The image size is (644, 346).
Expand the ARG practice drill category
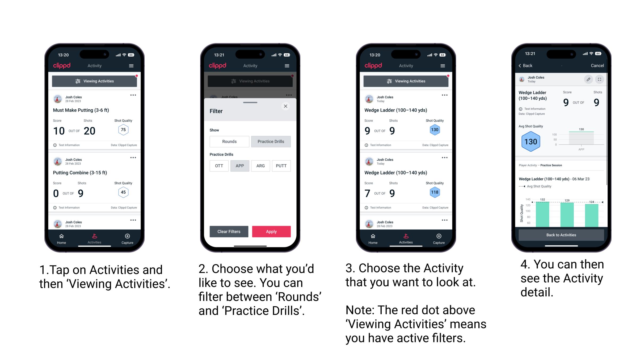(x=260, y=165)
